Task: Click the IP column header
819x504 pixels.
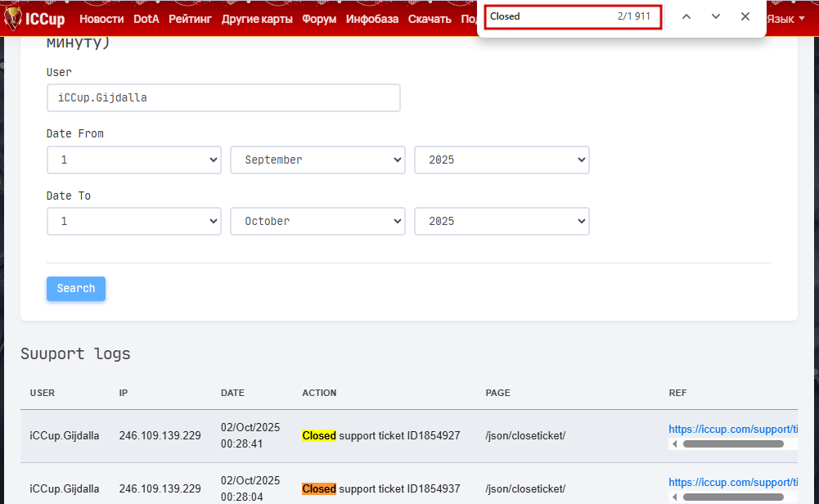Action: click(x=124, y=393)
